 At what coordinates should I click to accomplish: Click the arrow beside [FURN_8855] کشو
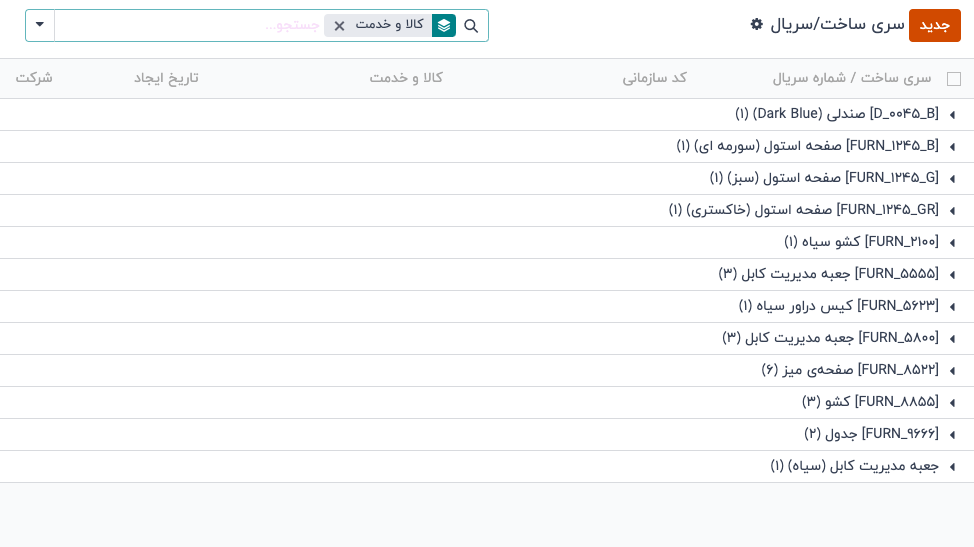tap(952, 403)
